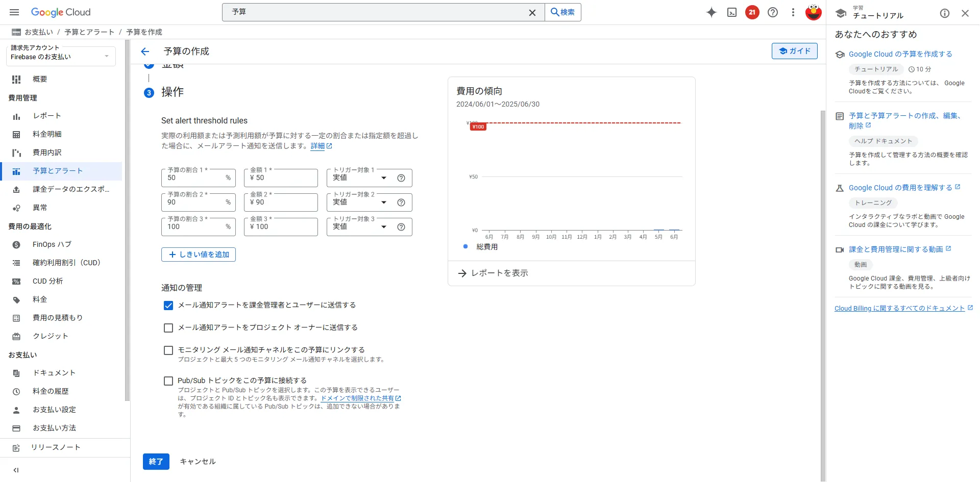Show tutorial panel info icon
Image resolution: width=980 pixels, height=482 pixels.
click(x=944, y=13)
